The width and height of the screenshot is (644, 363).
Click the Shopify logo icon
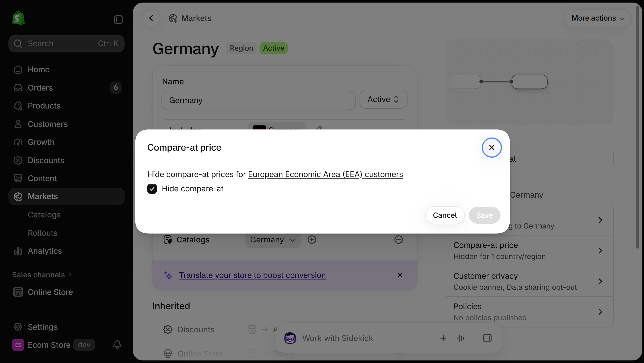pos(18,18)
